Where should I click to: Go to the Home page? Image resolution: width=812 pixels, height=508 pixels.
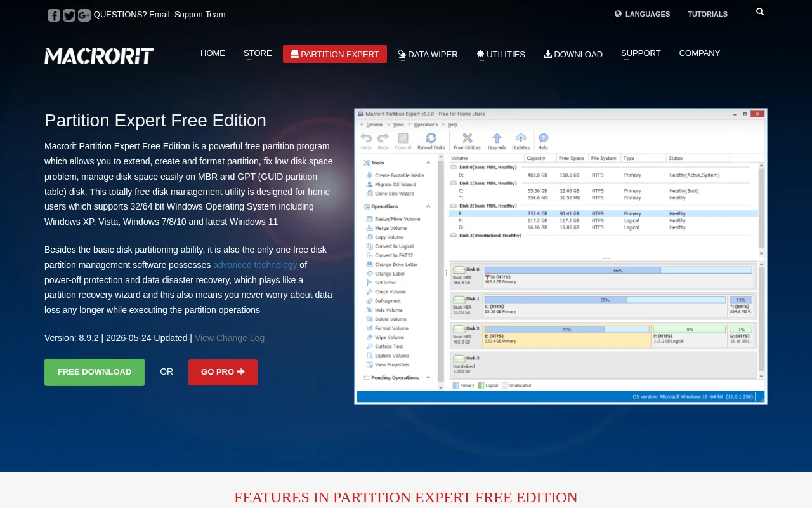point(213,53)
